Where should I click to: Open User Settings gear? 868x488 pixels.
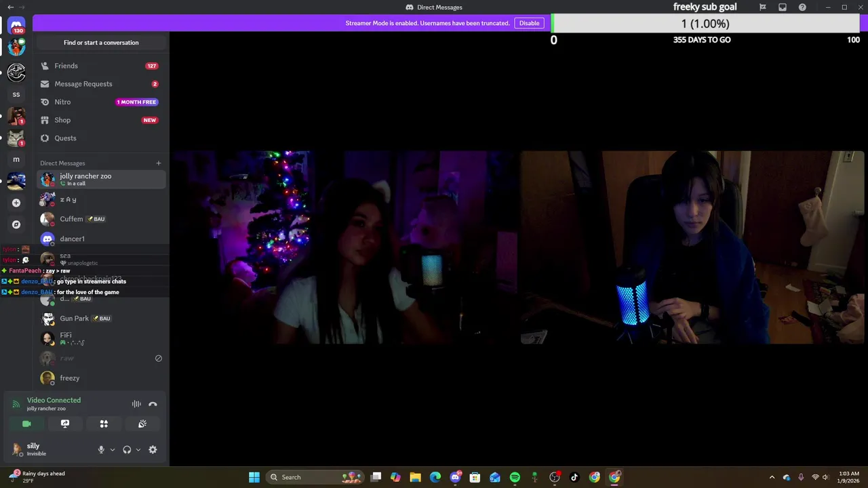[x=153, y=449]
